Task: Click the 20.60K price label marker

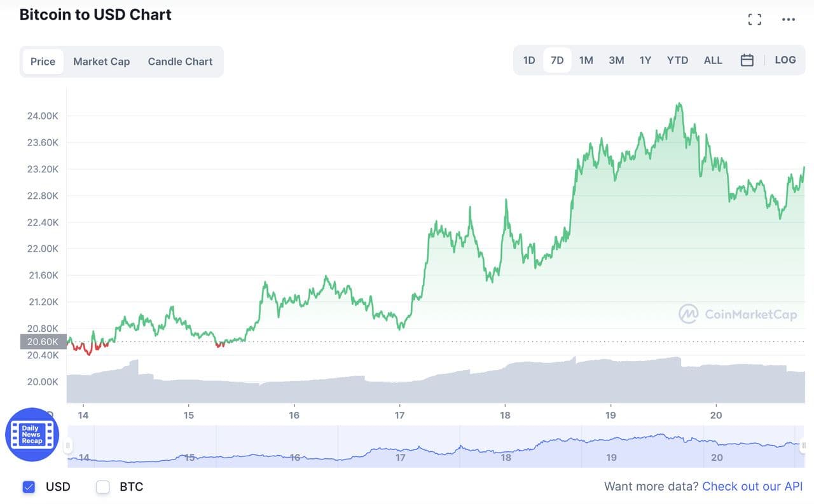Action: click(43, 342)
